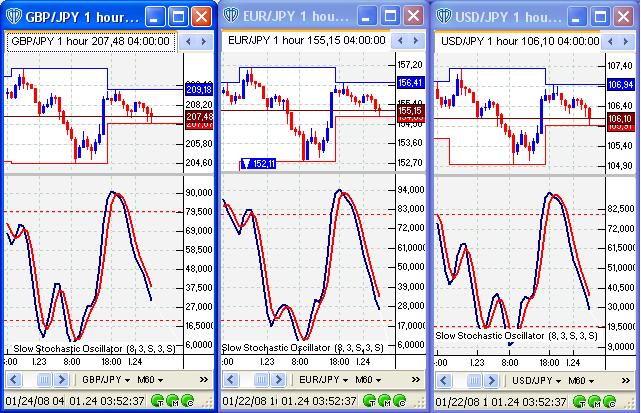Click the 18:00 time label on GBP/JPY axis

(111, 362)
